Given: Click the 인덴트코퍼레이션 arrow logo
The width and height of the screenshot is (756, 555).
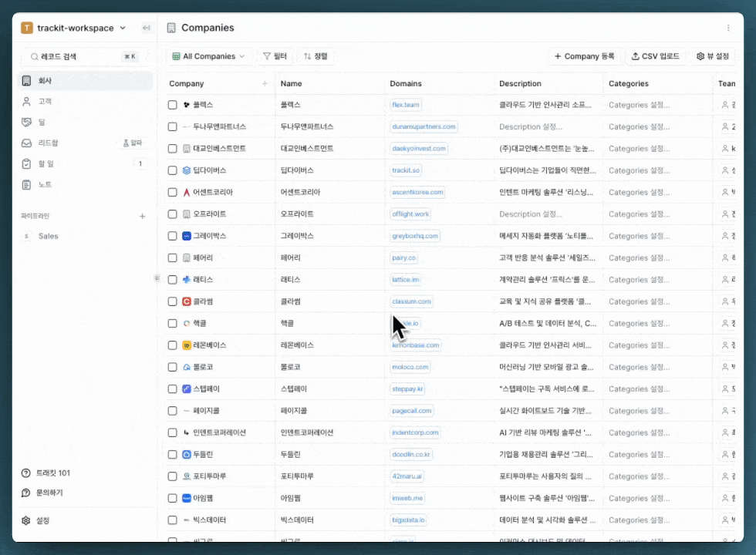Looking at the screenshot, I should coord(187,432).
